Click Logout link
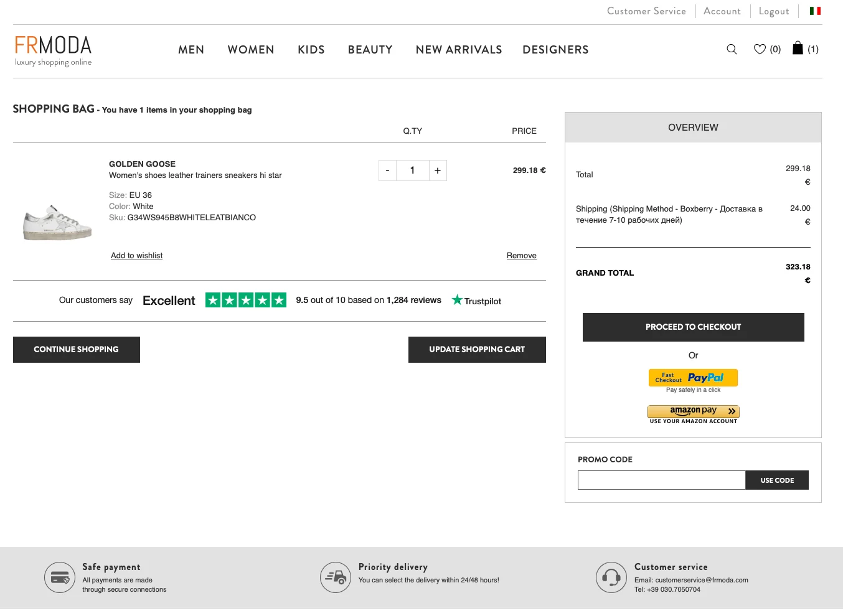Screen dimensions: 843x616 pos(774,11)
